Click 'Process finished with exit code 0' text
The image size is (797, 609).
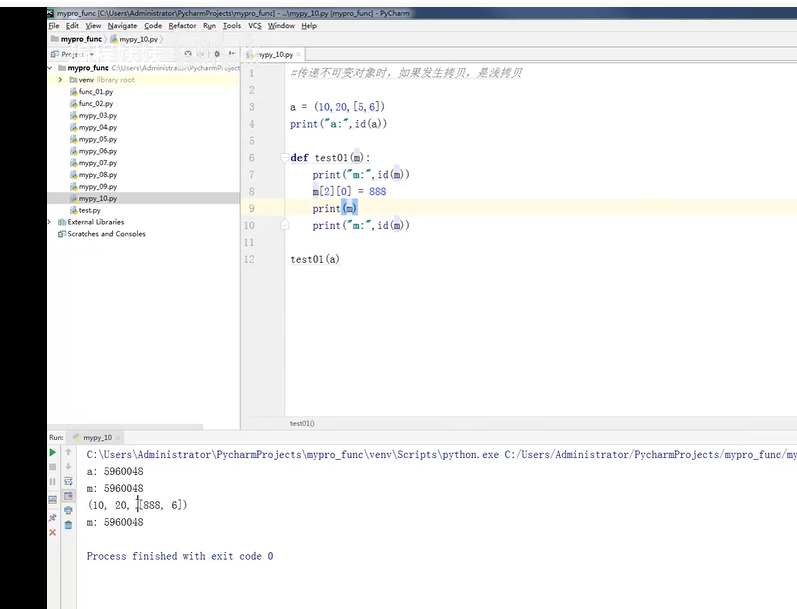179,556
